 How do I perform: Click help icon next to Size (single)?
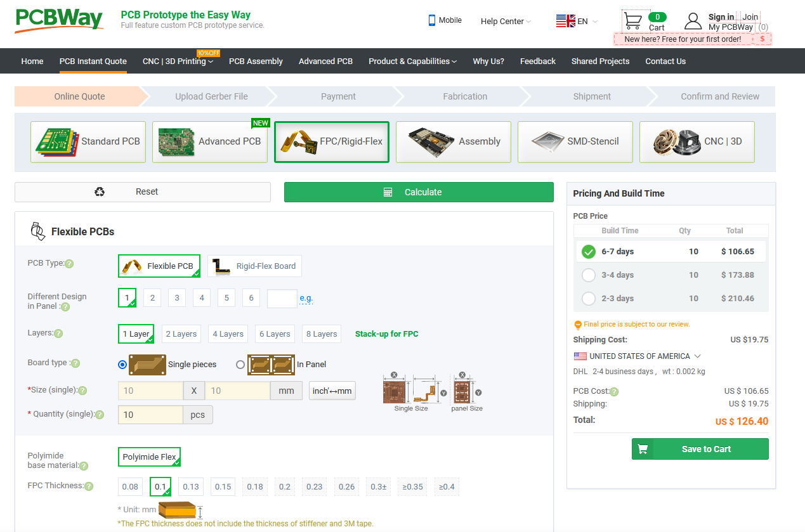click(x=82, y=391)
